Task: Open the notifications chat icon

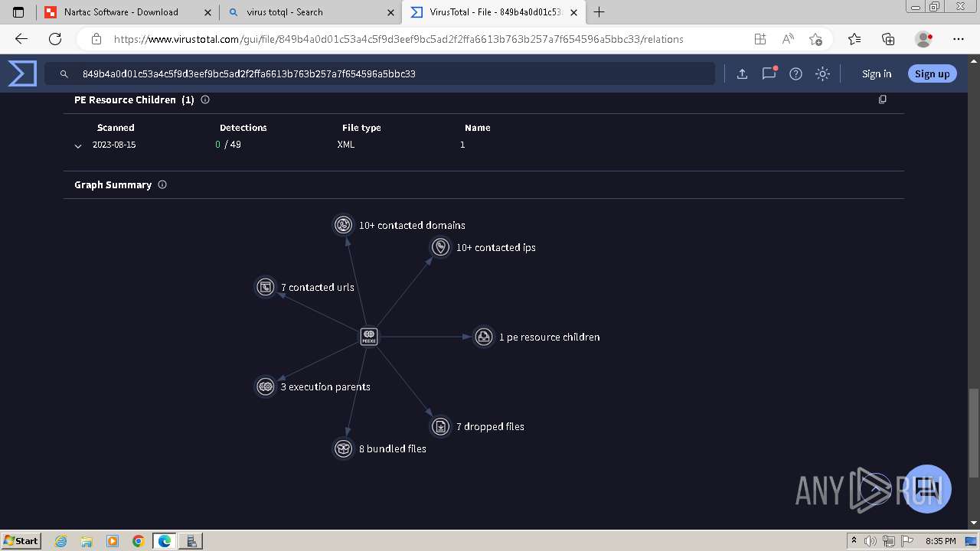Action: coord(769,73)
